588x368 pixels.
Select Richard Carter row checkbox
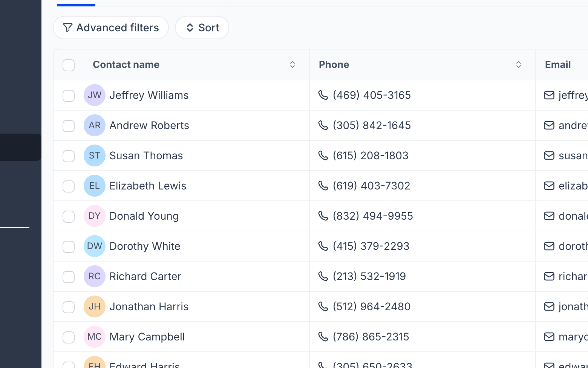tap(69, 277)
